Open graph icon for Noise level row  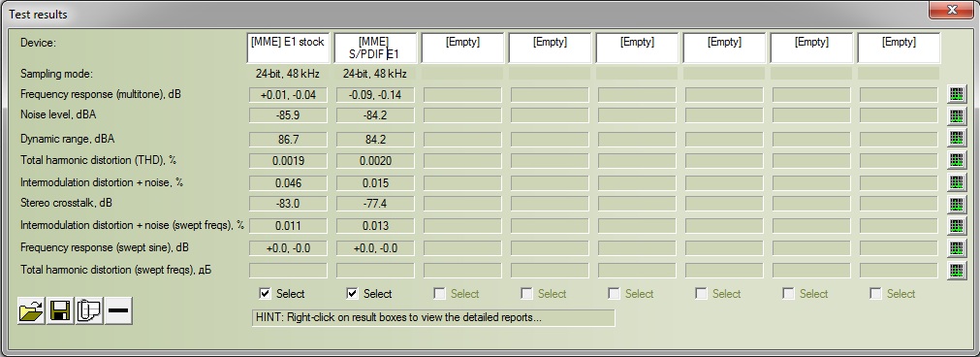(x=956, y=116)
